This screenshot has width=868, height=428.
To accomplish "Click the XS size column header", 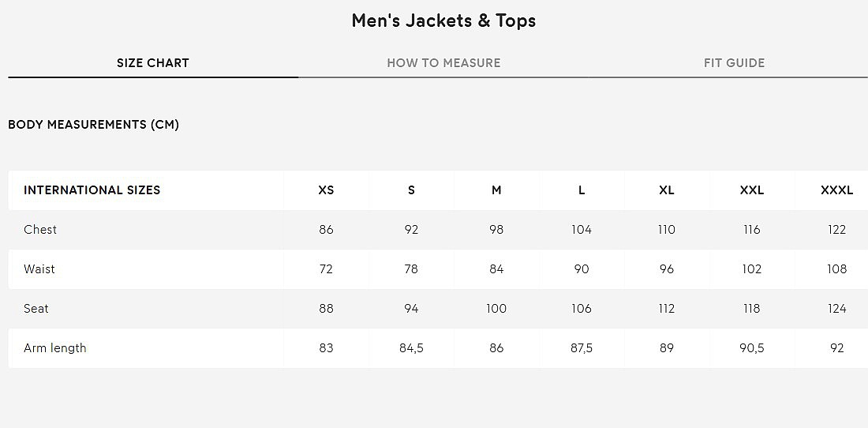I will pyautogui.click(x=326, y=190).
